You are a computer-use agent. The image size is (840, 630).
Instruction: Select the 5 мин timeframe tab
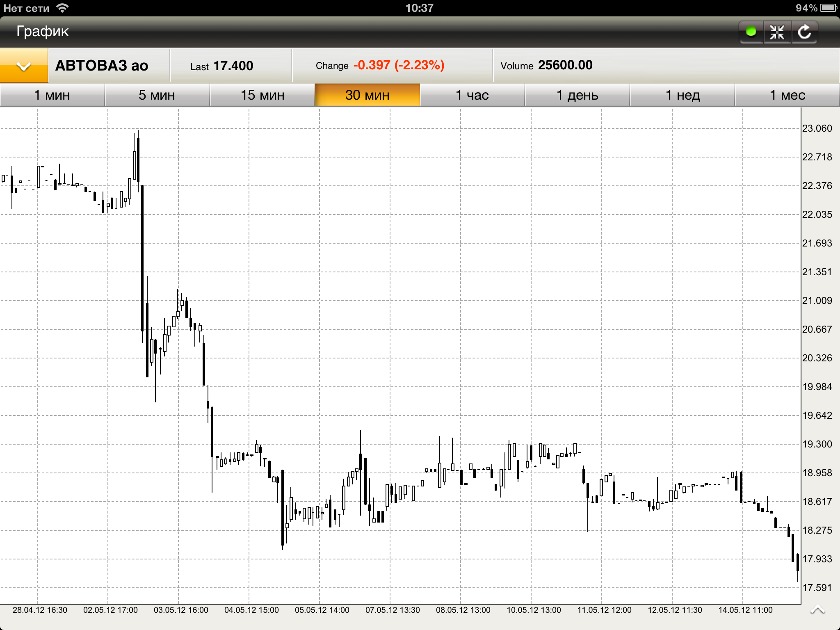(157, 95)
